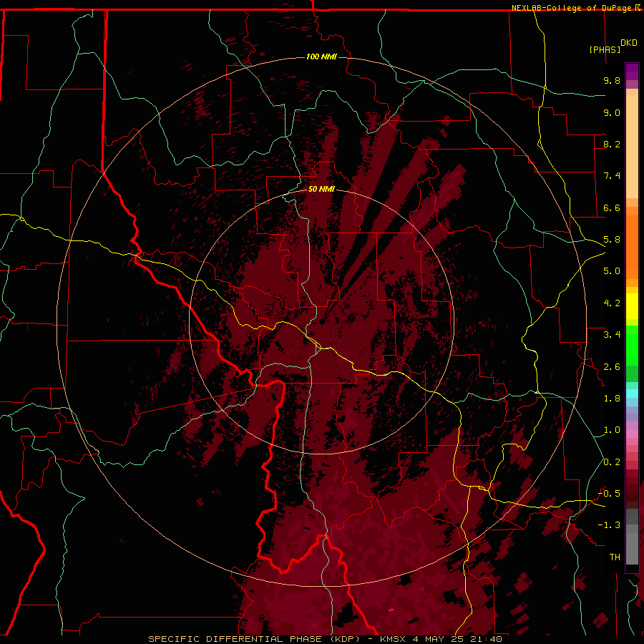Click the DKD unit label above colorbar

629,43
